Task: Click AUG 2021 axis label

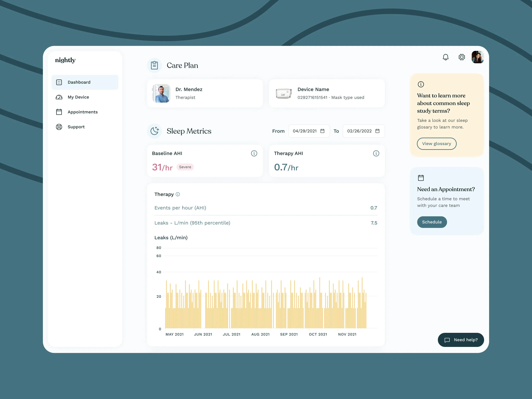Action: point(261,334)
